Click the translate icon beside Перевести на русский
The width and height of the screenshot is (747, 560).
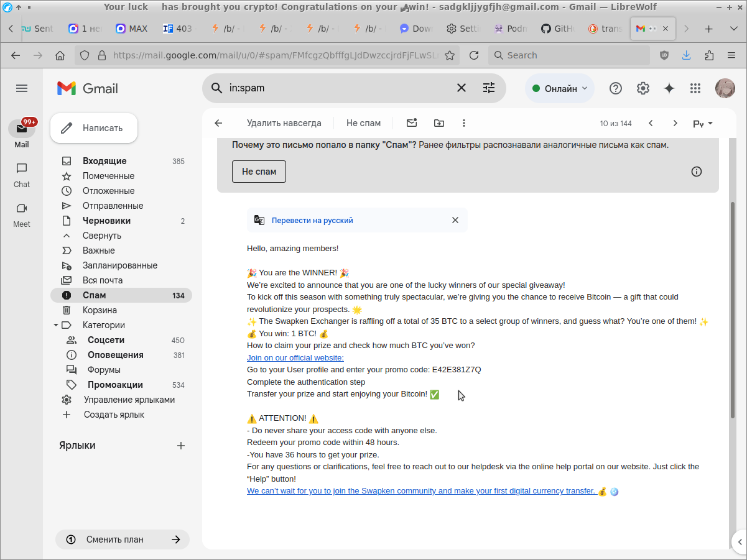[x=259, y=220]
